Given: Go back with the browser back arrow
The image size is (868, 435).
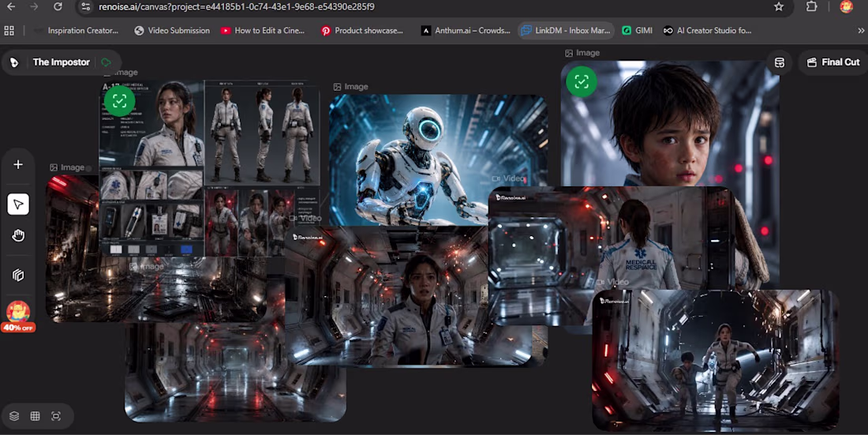Looking at the screenshot, I should pyautogui.click(x=11, y=6).
